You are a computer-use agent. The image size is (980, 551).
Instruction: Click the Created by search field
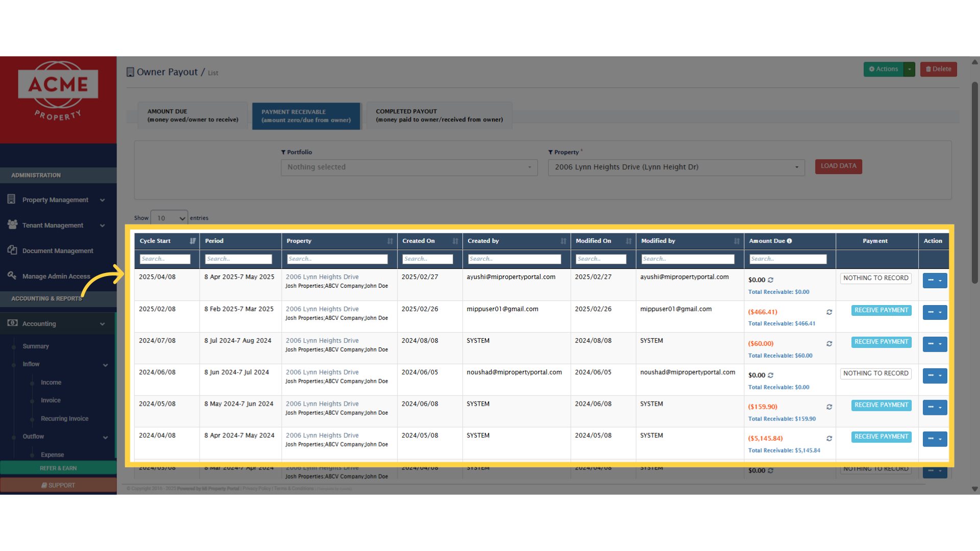tap(514, 259)
